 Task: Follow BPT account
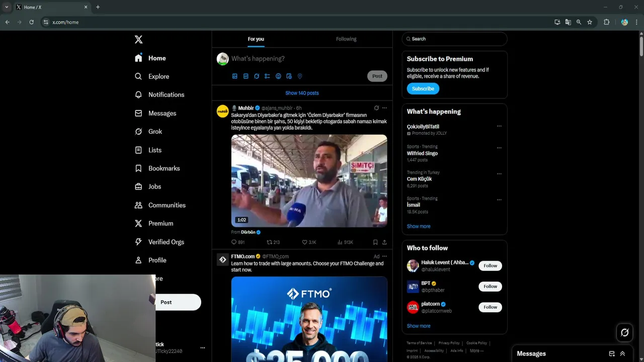point(490,287)
